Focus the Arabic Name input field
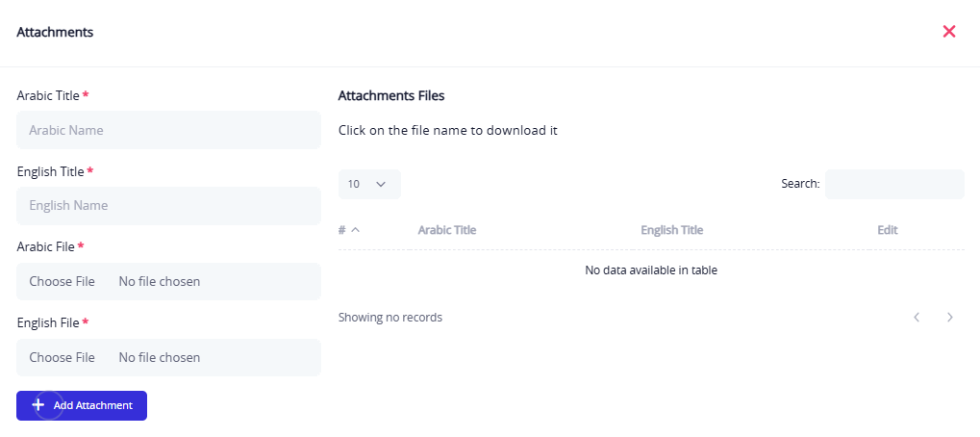This screenshot has height=437, width=980. [168, 130]
